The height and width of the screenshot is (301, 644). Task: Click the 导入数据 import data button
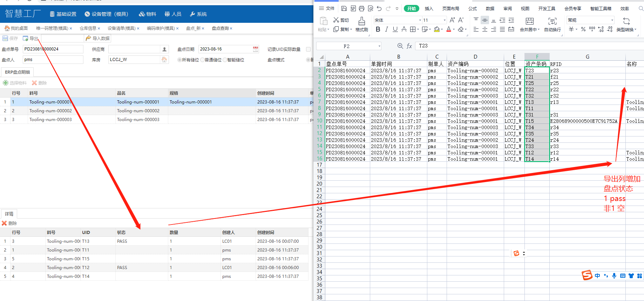click(98, 38)
